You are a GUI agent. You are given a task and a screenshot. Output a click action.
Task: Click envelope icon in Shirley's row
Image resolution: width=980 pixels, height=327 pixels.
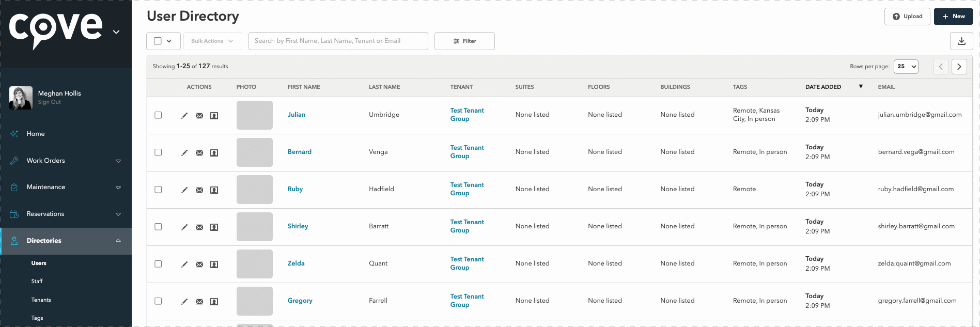pos(199,227)
